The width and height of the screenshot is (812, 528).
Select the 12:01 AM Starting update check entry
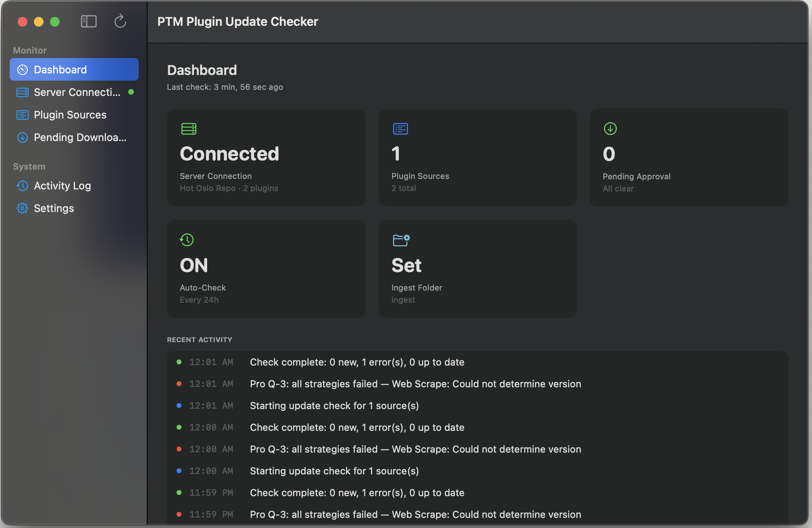478,405
